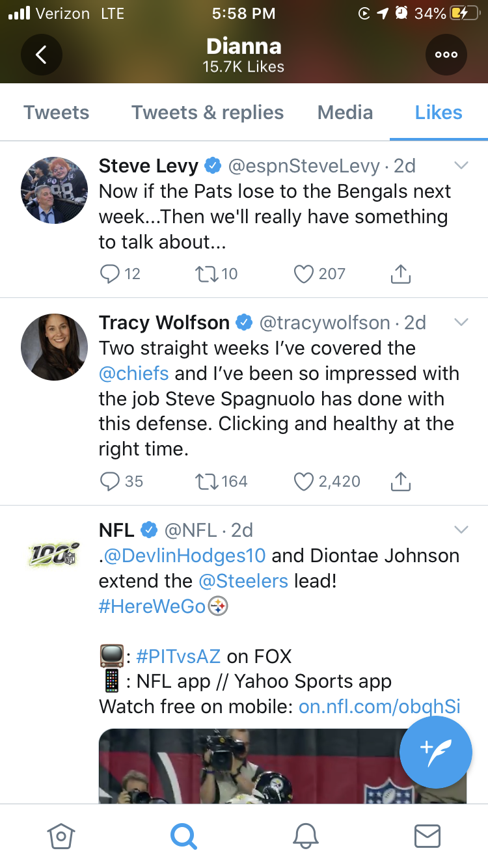The width and height of the screenshot is (488, 868).
Task: Expand dropdown arrow on Steve Levy's tweet
Action: [x=461, y=166]
